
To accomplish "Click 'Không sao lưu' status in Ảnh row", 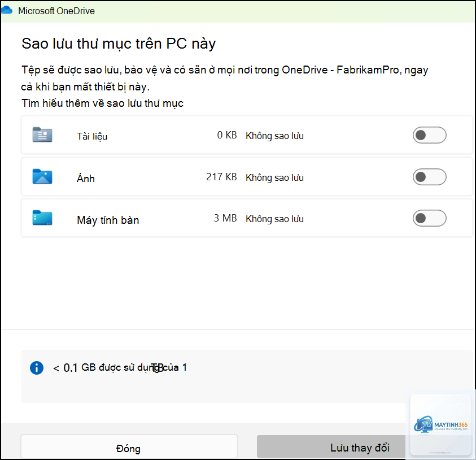I will (275, 177).
